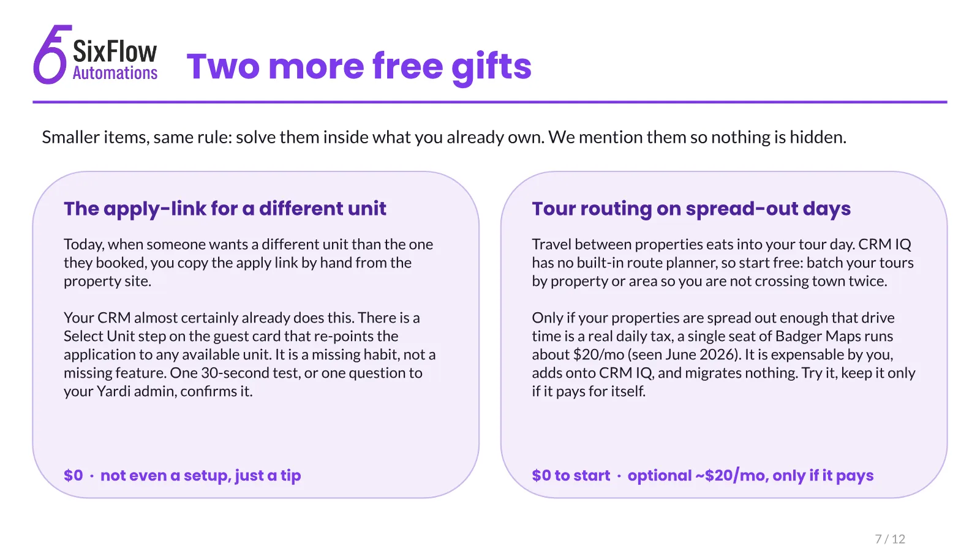Click the purple divider line under title
This screenshot has width=980, height=551.
490,102
